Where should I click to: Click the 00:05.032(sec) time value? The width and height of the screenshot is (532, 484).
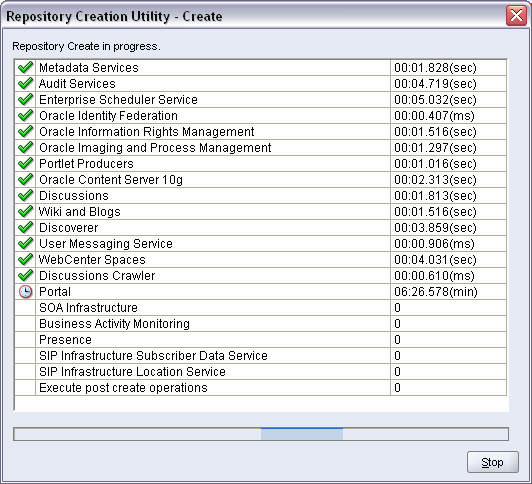coord(435,99)
